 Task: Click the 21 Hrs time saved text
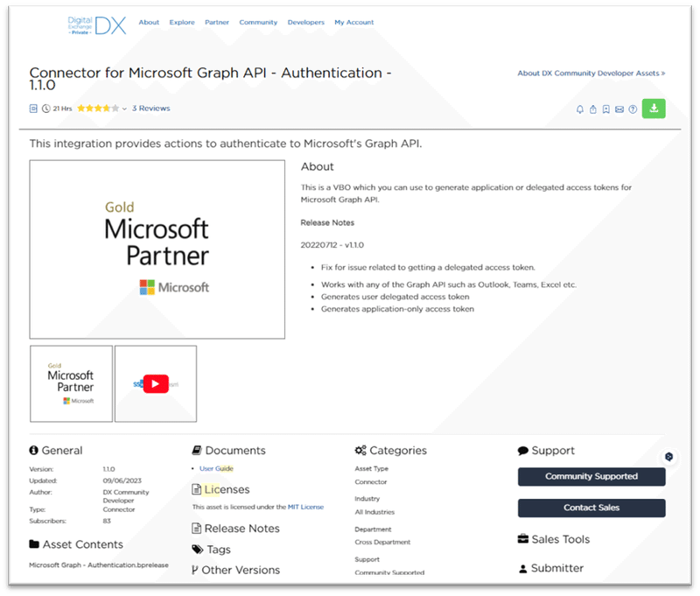pyautogui.click(x=62, y=109)
